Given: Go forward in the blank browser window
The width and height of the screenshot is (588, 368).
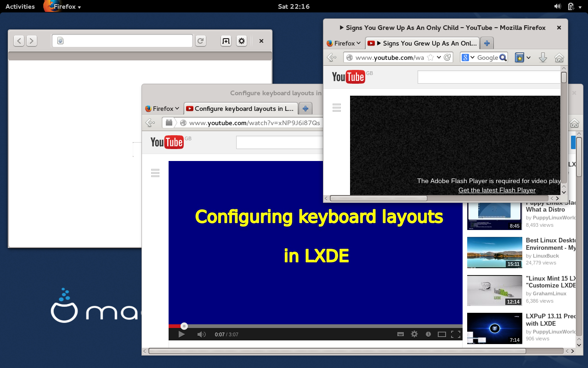Looking at the screenshot, I should (31, 41).
